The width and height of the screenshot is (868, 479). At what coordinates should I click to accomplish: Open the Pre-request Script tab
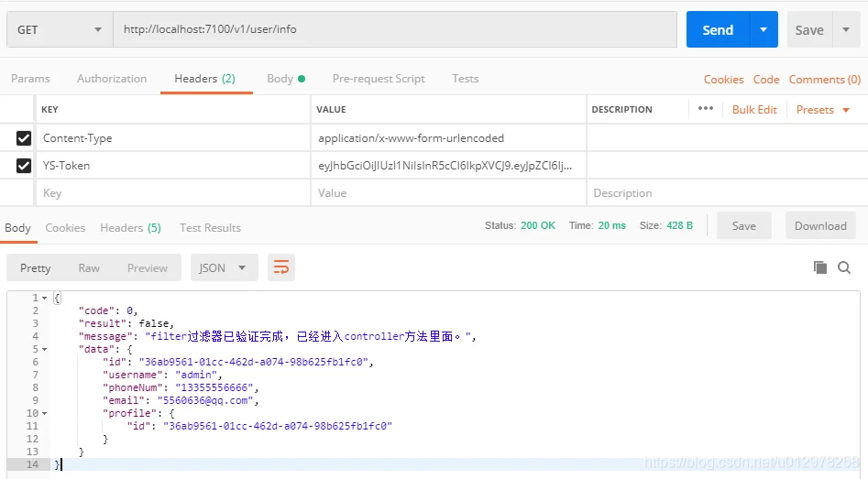379,79
